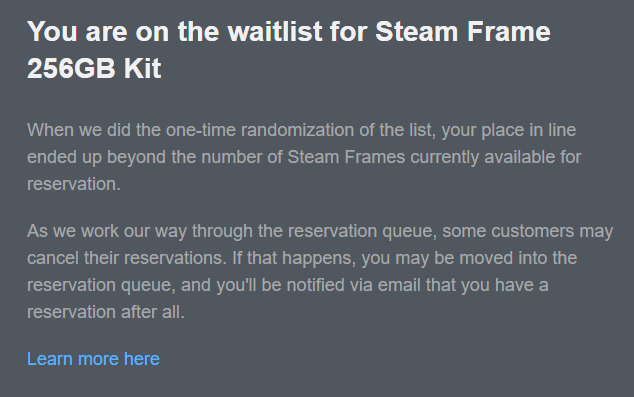Click the line starting "cancel their reservations"
This screenshot has width=634, height=397.
(x=302, y=258)
